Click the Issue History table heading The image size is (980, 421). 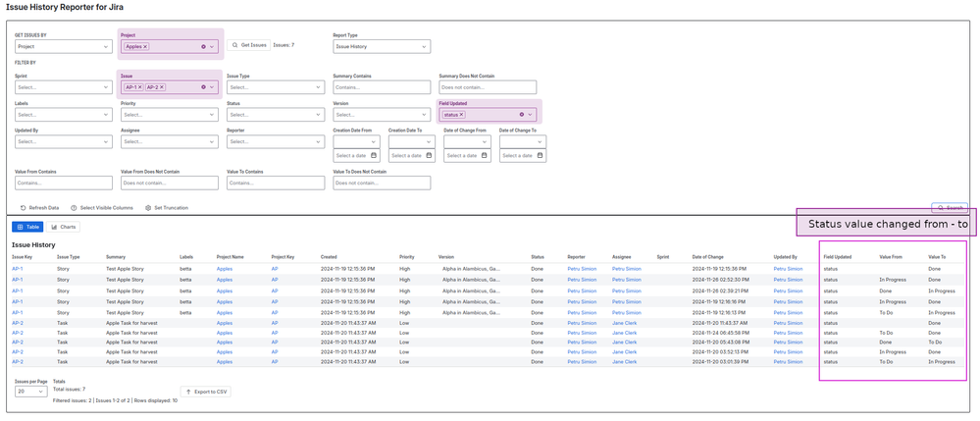[x=33, y=244]
